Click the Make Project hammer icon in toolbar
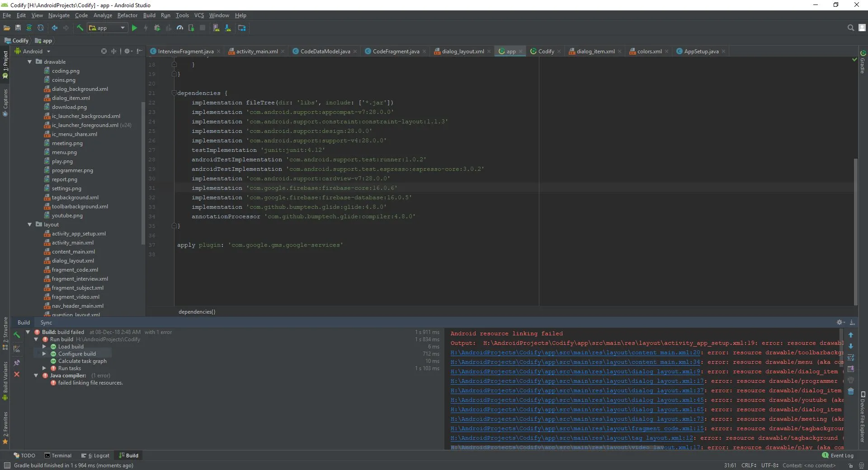The image size is (868, 470). click(80, 28)
